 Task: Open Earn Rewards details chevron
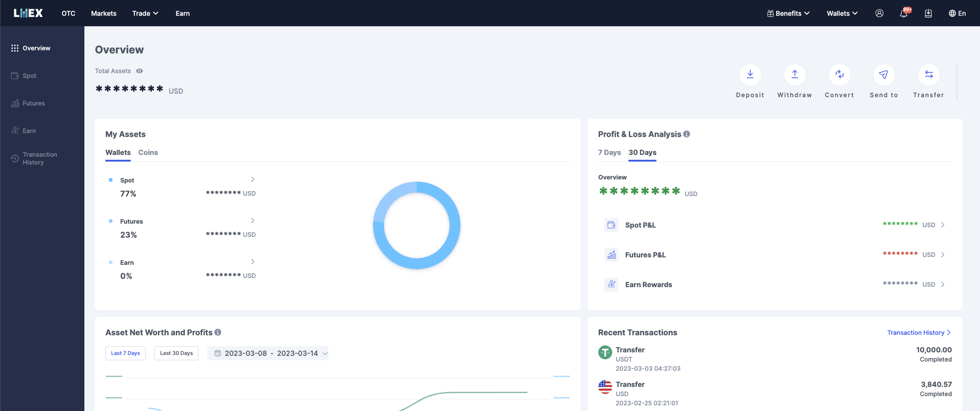[943, 285]
